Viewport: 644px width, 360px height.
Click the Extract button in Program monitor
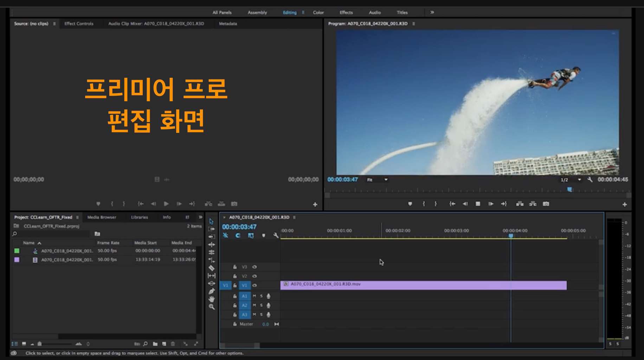coord(533,204)
